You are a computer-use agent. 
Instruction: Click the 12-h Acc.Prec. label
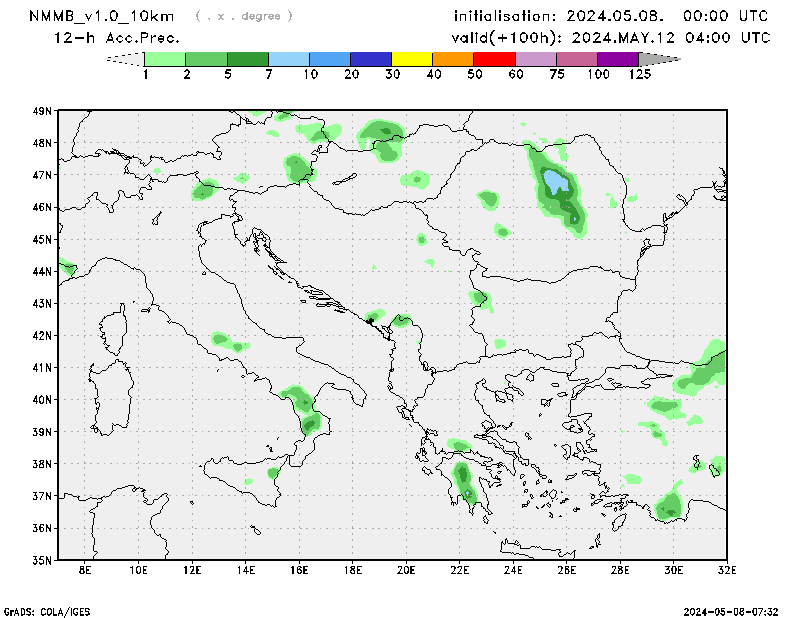click(x=117, y=37)
